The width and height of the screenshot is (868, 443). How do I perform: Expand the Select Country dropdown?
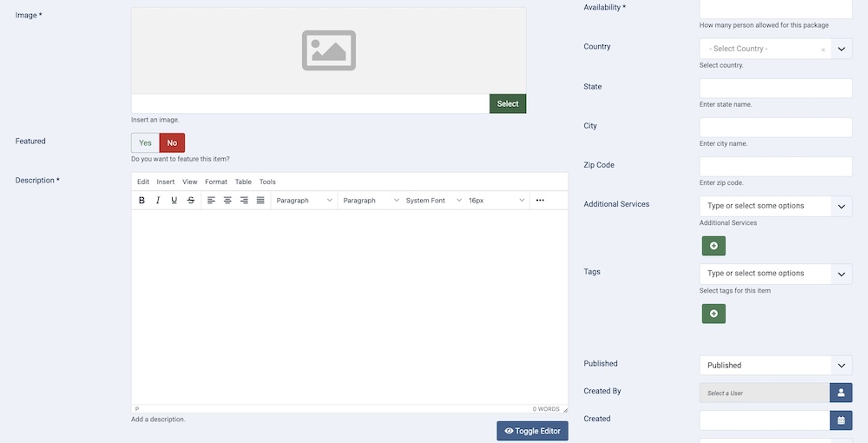click(841, 50)
